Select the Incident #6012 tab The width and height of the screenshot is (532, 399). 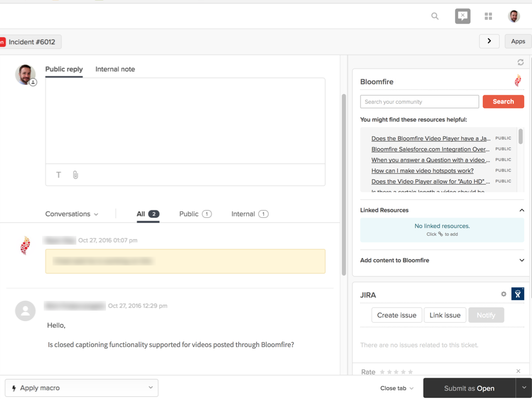click(31, 42)
